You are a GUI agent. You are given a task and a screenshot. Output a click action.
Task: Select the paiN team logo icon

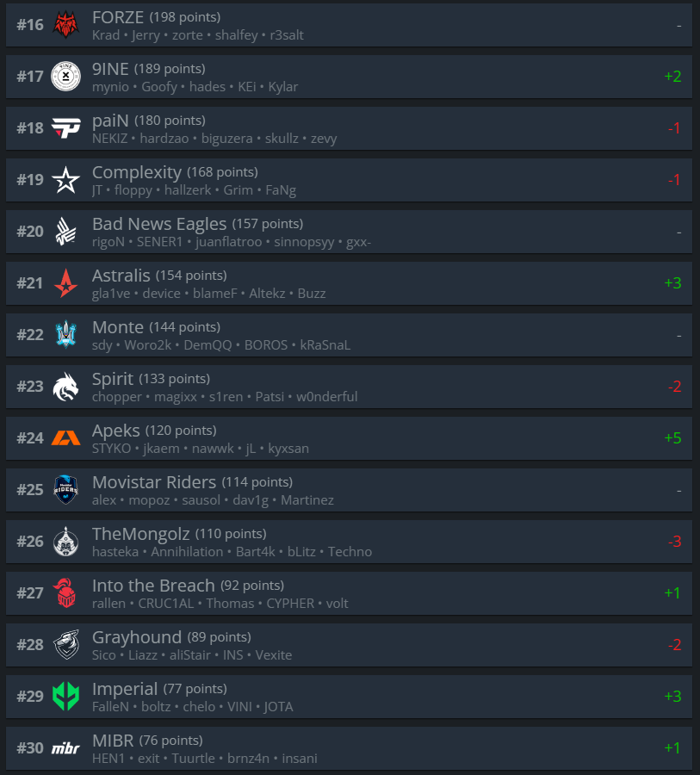[65, 128]
